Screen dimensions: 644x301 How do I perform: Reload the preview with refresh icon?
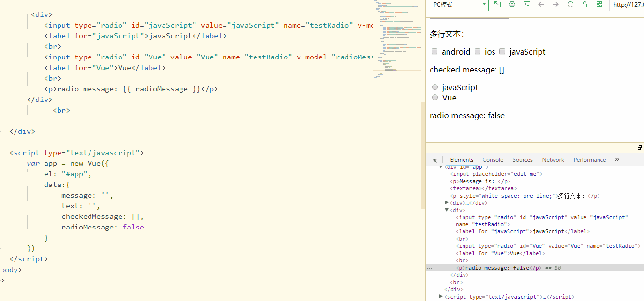pos(570,4)
